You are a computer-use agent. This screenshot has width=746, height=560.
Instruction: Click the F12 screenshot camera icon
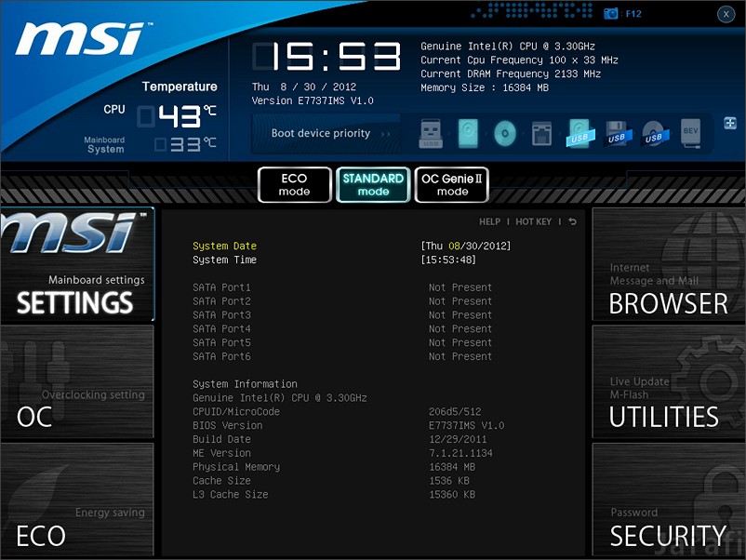coord(610,14)
